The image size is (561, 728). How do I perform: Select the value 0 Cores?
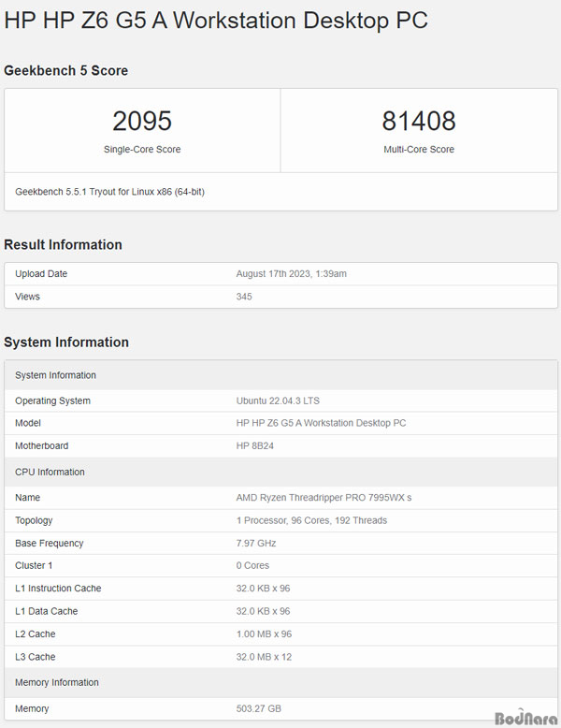pos(252,565)
